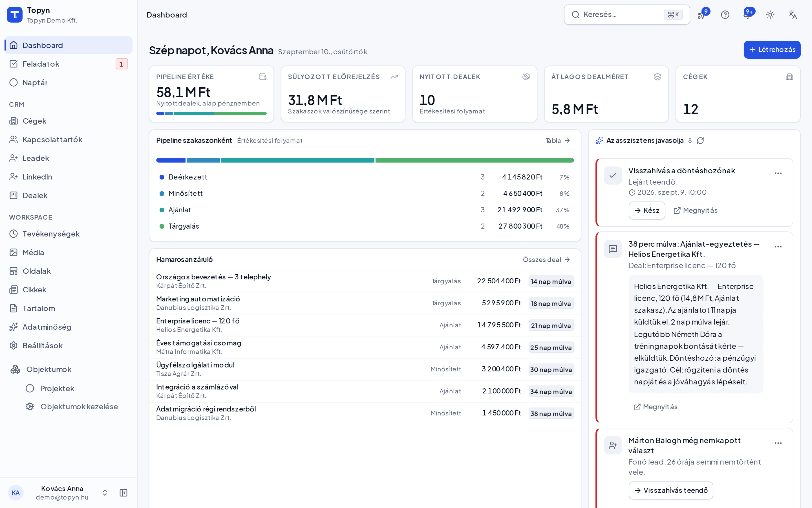Open the language translate icon
Viewport: 812px width, 508px height.
point(793,15)
